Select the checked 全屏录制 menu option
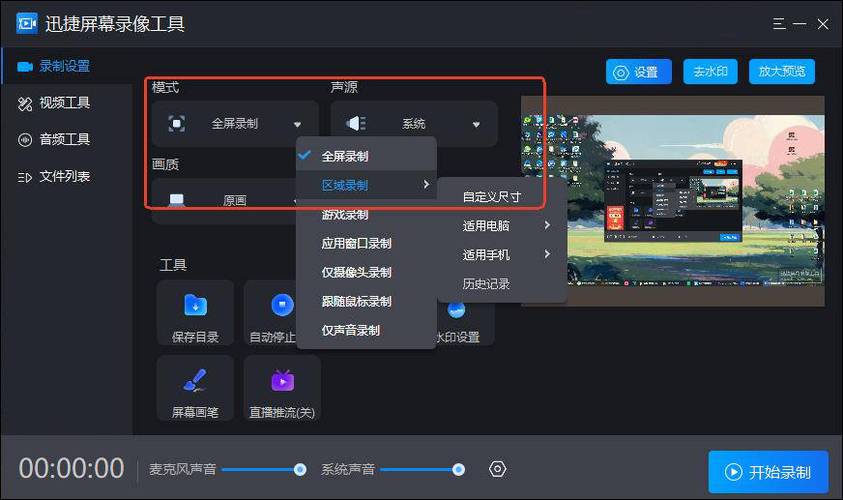843x500 pixels. point(345,156)
